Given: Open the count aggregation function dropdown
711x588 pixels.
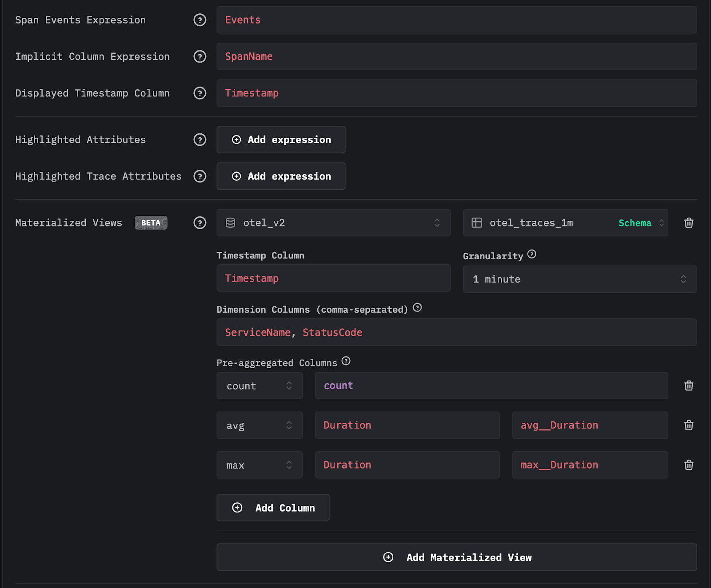Looking at the screenshot, I should [259, 385].
